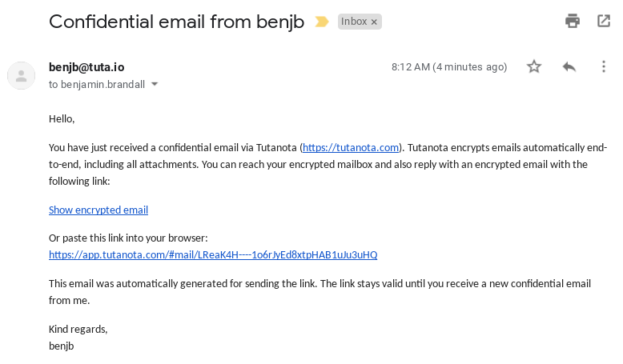The height and width of the screenshot is (364, 623).
Task: Click the 'benjb' signature text
Action: click(x=61, y=346)
